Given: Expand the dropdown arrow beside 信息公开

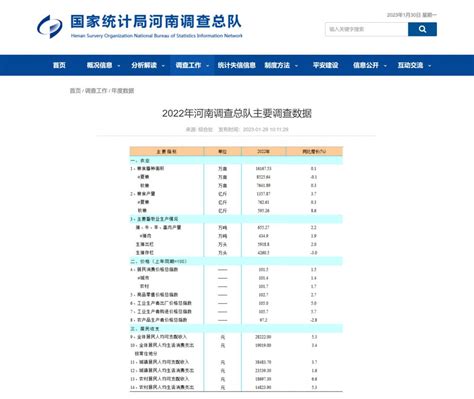Looking at the screenshot, I should (x=385, y=66).
